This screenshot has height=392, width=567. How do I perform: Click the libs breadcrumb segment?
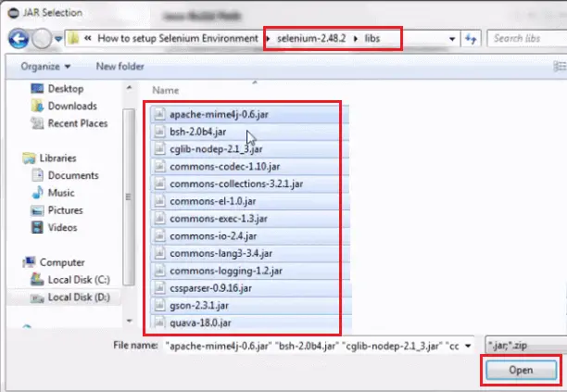click(x=372, y=38)
